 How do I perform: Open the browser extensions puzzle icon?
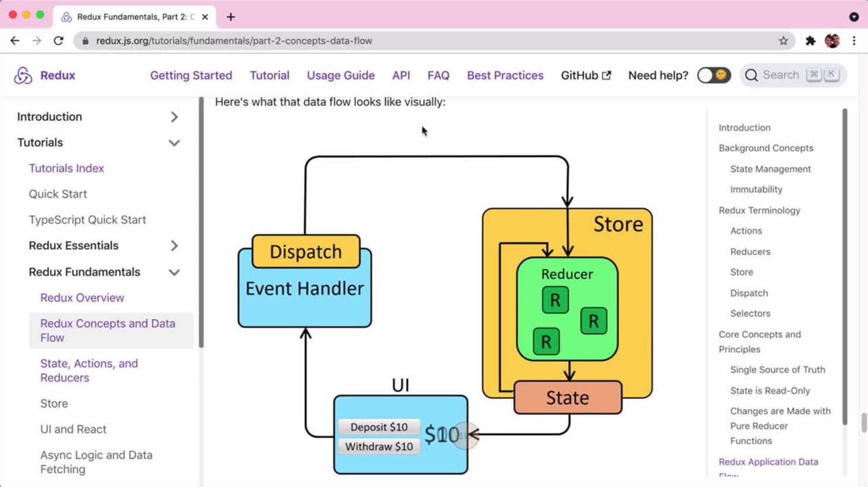[x=810, y=40]
